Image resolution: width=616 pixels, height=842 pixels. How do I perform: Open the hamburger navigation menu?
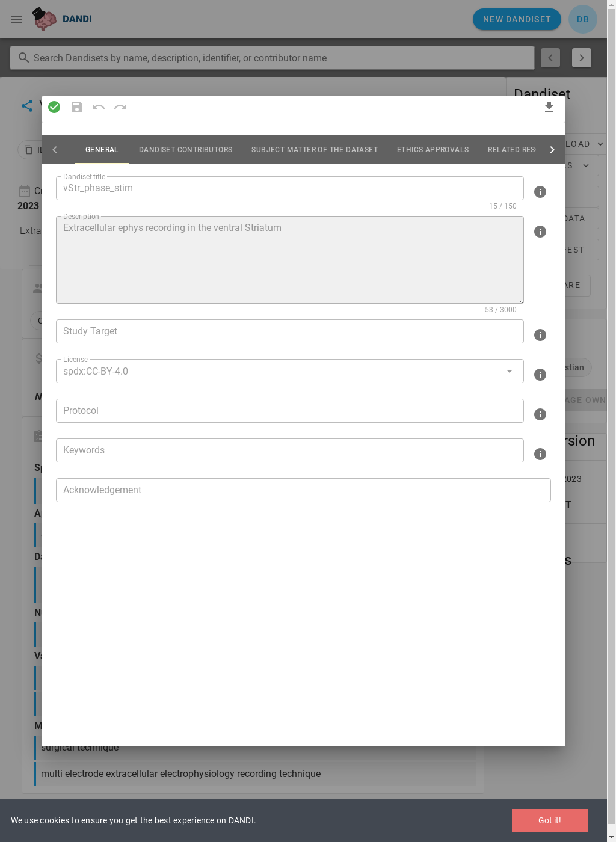click(17, 19)
